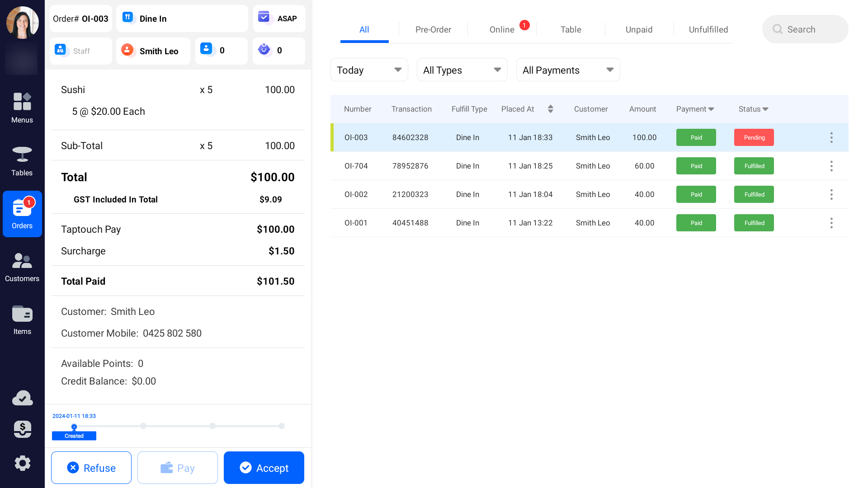The width and height of the screenshot is (868, 488).
Task: Switch to the Unfulfilled tab
Action: click(708, 29)
